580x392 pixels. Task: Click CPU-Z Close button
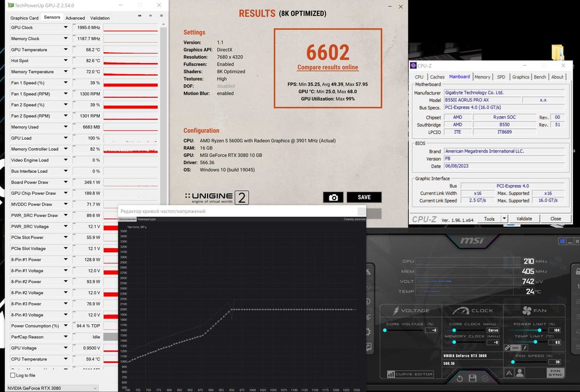[x=556, y=219]
